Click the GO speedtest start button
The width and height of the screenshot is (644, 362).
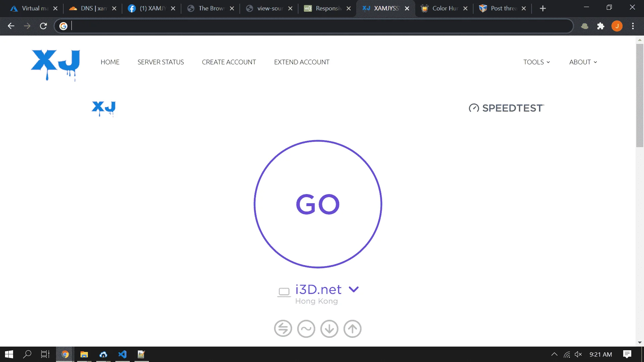coord(318,204)
